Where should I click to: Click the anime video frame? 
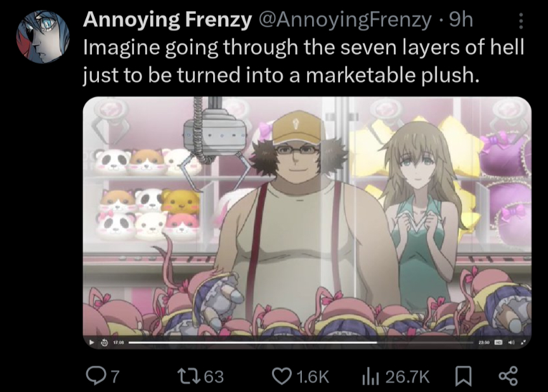[x=307, y=209]
